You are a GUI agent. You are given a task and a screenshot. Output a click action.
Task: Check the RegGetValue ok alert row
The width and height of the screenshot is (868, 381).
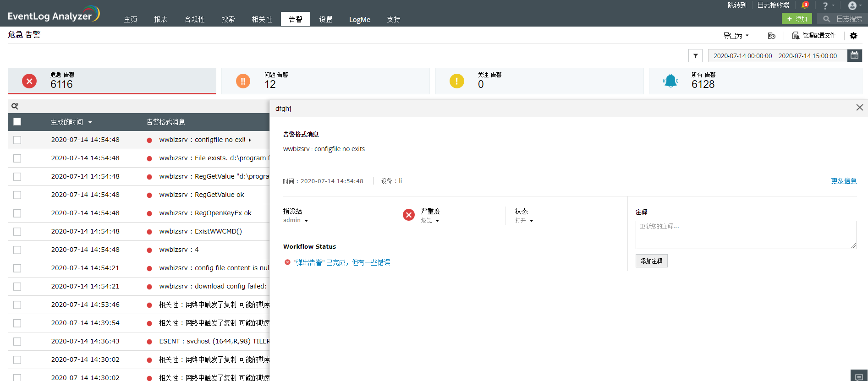(17, 195)
